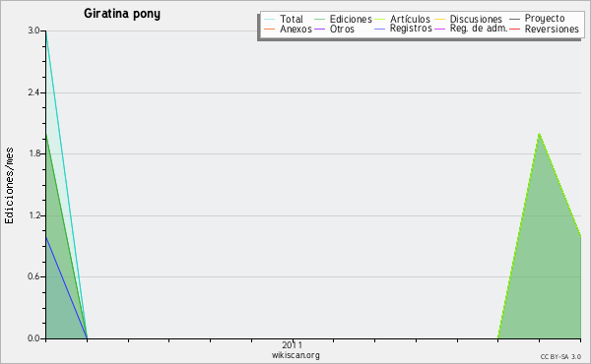
Task: Click the Anexos legend label
Action: (295, 29)
